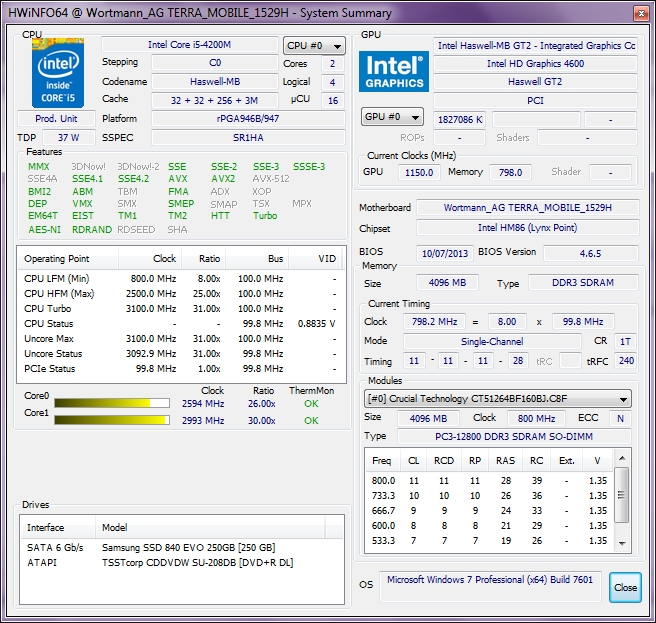This screenshot has height=623, width=656.
Task: Click the 37 W TDP field
Action: point(69,138)
